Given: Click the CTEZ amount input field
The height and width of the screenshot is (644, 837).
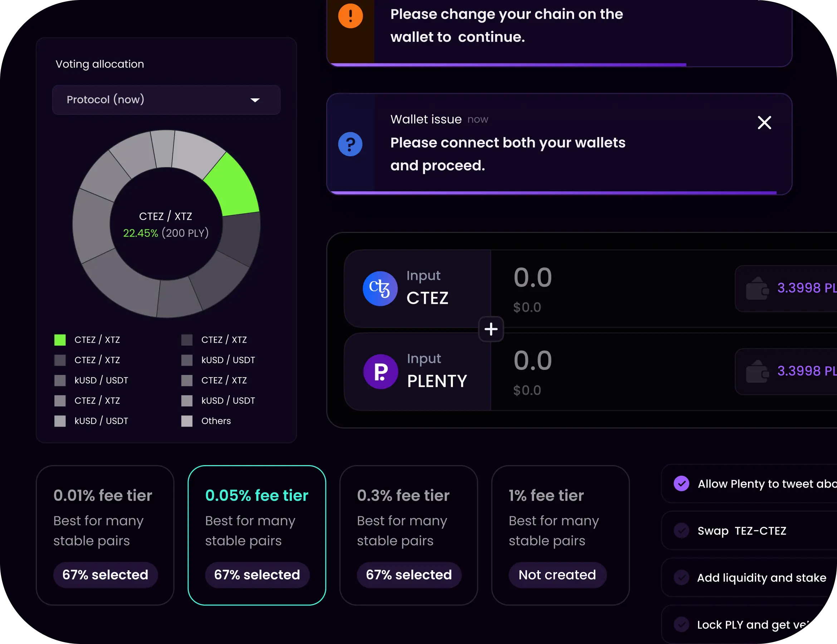Looking at the screenshot, I should coord(613,278).
